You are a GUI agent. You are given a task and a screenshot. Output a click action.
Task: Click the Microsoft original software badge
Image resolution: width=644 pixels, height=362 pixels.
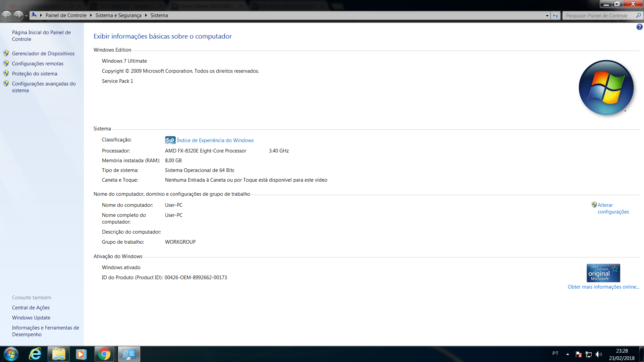coord(603,273)
